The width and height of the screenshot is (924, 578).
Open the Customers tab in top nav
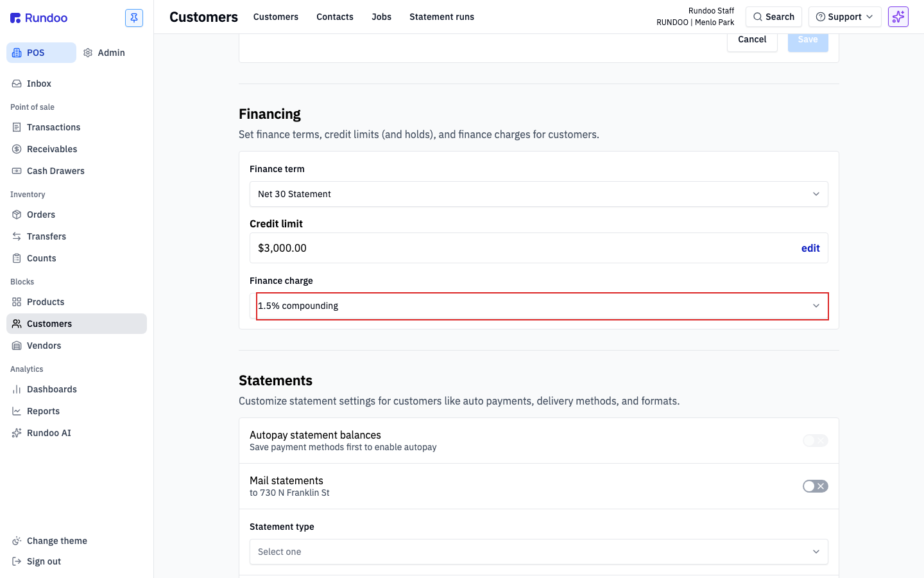click(276, 17)
